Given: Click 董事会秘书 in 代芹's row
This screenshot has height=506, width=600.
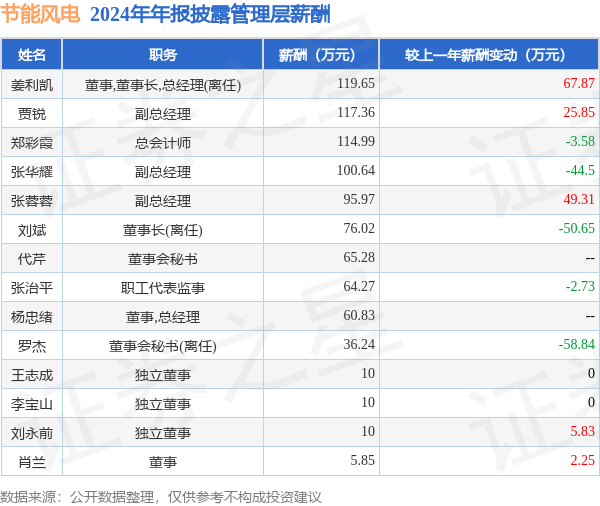Looking at the screenshot, I should pyautogui.click(x=163, y=259).
